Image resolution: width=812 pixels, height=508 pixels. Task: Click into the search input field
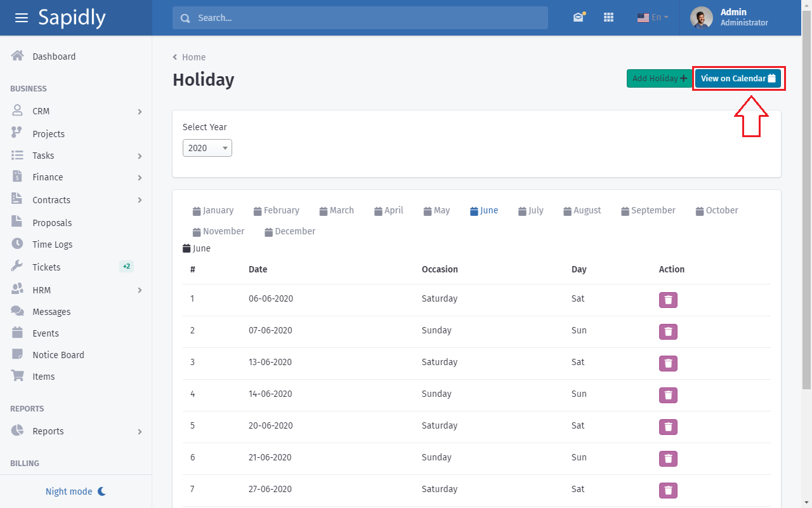(368, 18)
